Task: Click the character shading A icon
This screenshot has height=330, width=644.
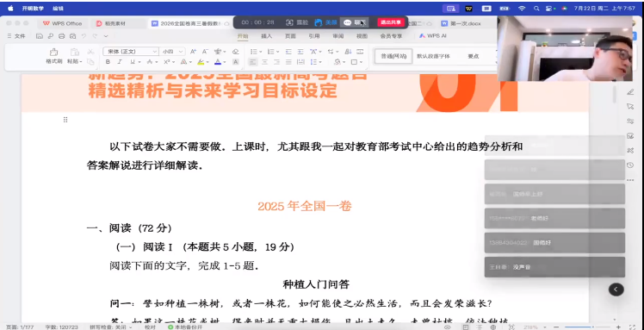Action: pos(236,62)
